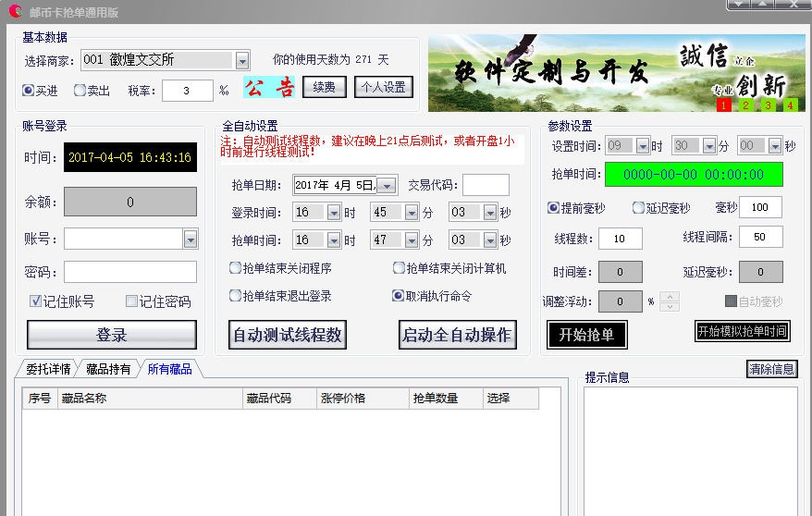Click the software customization banner image

[x=616, y=72]
